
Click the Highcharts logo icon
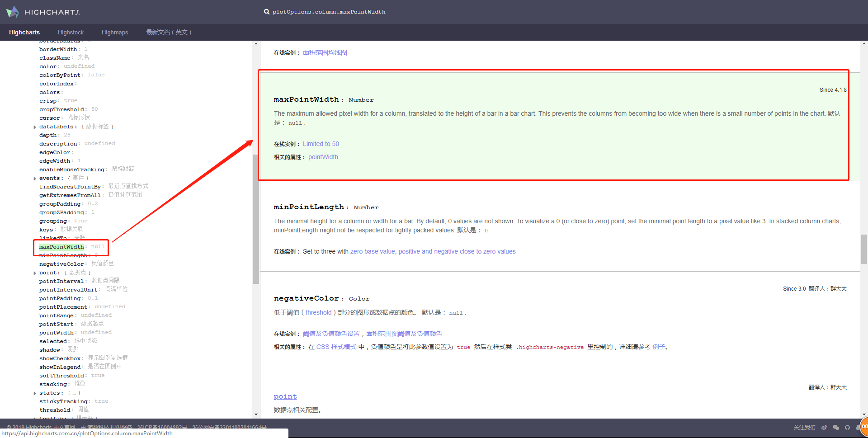coord(13,12)
